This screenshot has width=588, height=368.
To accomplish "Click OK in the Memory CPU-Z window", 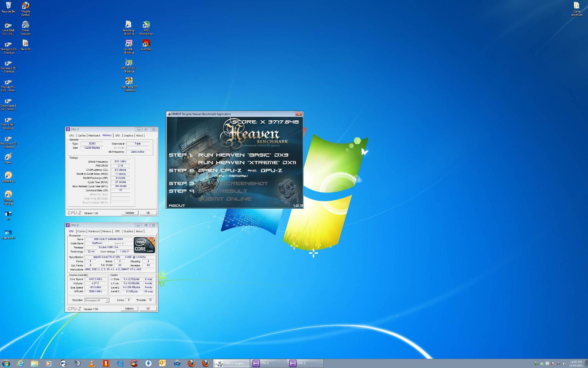I will [148, 213].
